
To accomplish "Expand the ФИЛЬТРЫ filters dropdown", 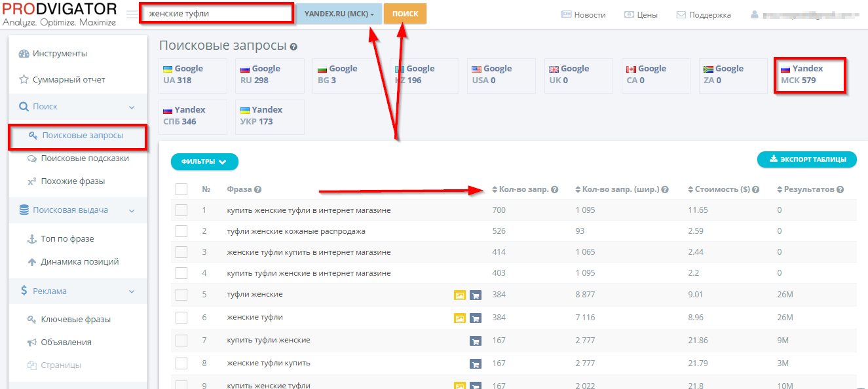I will pos(204,162).
